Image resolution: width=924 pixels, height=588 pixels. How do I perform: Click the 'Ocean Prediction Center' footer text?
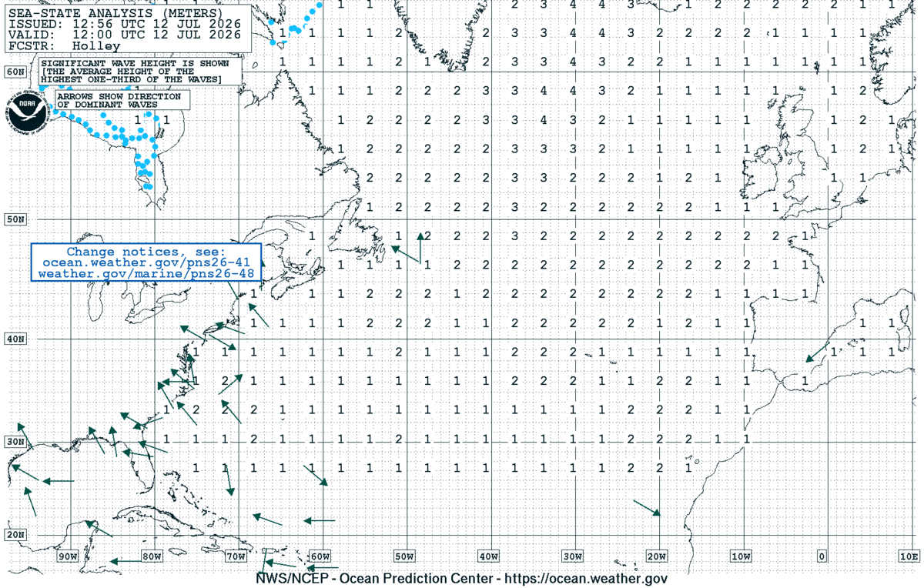pos(415,579)
